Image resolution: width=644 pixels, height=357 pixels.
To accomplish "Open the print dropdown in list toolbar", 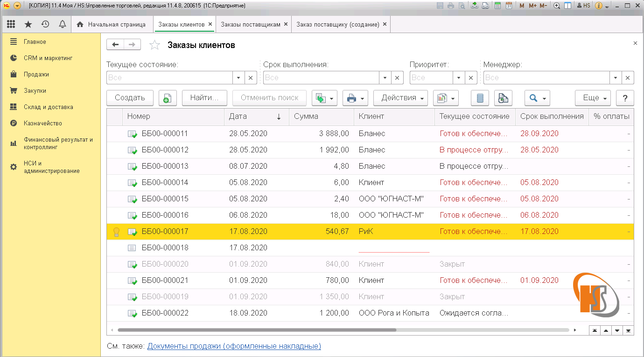I will [x=356, y=98].
